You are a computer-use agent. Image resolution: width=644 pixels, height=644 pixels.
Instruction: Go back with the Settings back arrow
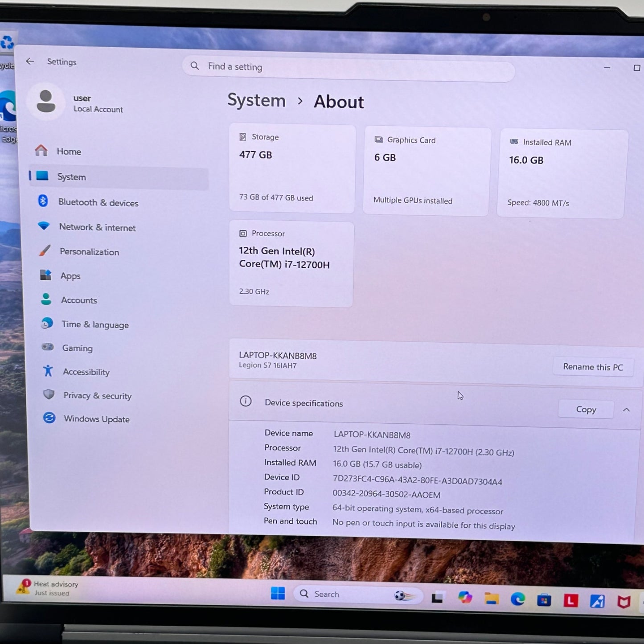[x=30, y=61]
